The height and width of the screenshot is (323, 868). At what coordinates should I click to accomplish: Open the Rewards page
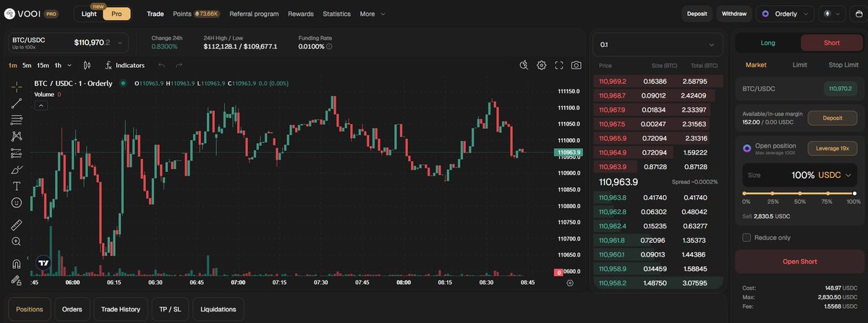point(301,14)
